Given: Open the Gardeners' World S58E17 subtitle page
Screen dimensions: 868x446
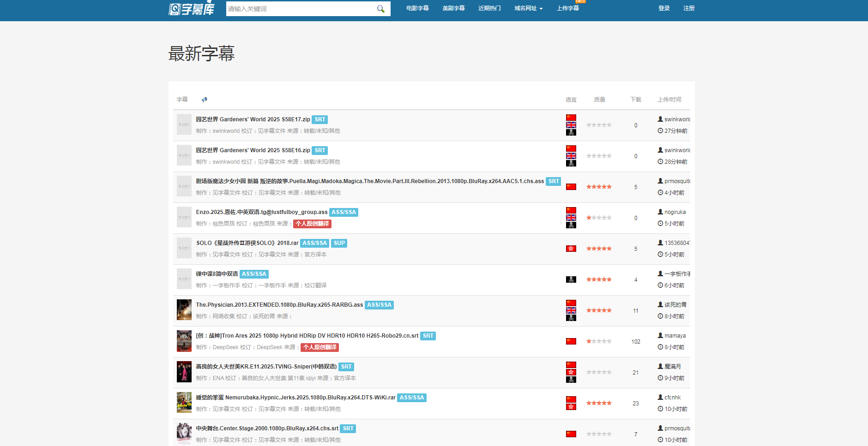Looking at the screenshot, I should pyautogui.click(x=253, y=119).
